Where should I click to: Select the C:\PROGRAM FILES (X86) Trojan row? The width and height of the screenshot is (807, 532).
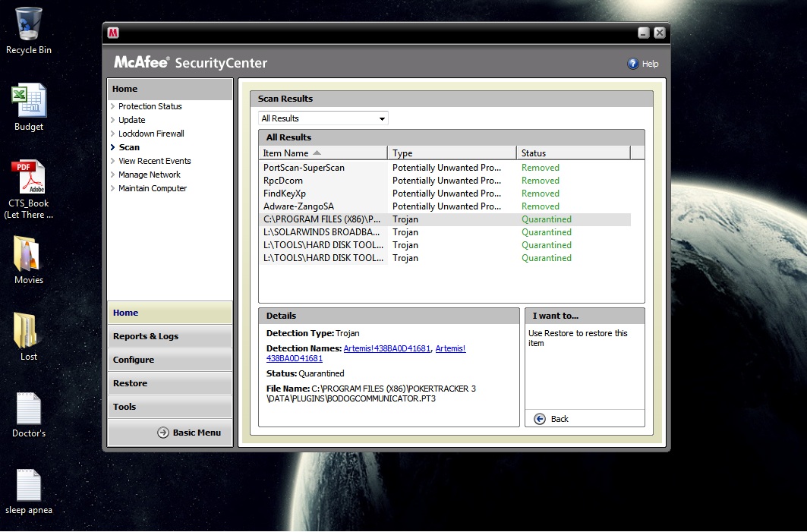click(x=445, y=219)
